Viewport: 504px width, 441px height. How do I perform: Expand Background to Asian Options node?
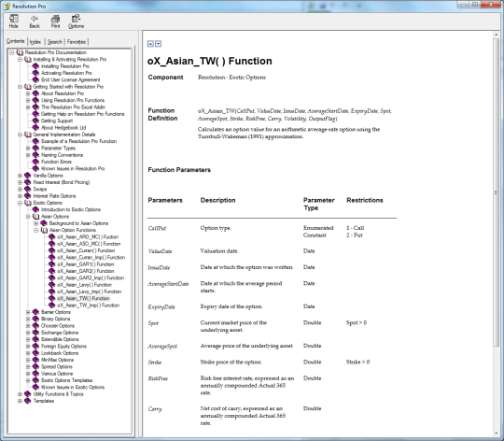36,223
